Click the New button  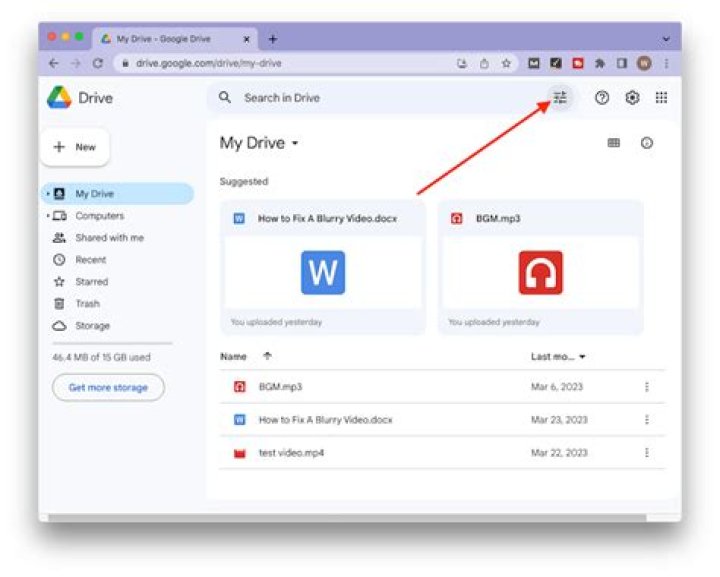click(75, 147)
